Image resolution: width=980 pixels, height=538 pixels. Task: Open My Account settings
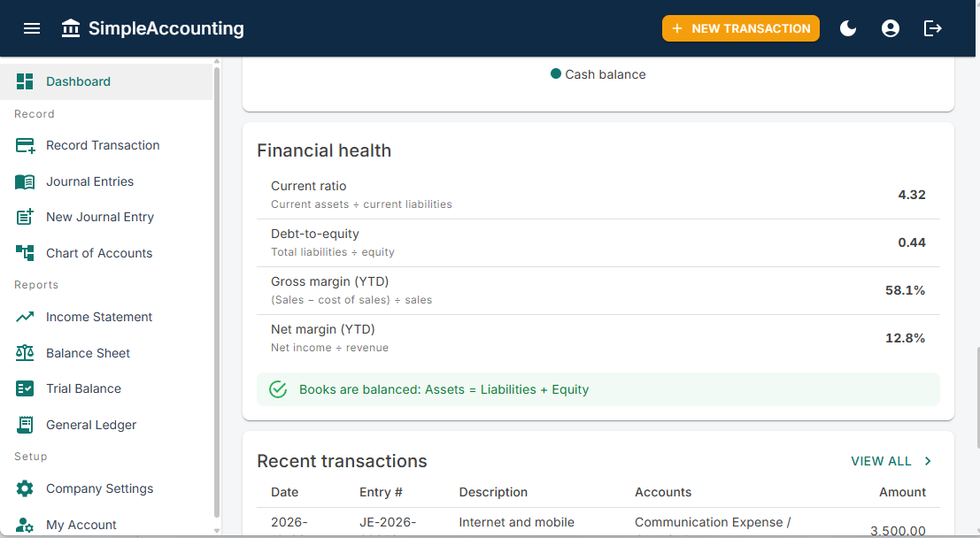[106, 525]
